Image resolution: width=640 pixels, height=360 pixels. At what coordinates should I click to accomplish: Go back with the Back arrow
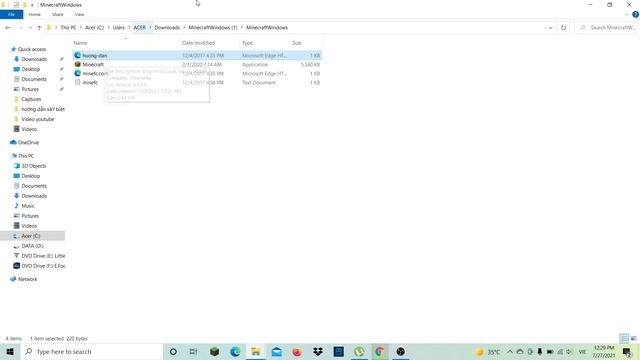pos(8,28)
